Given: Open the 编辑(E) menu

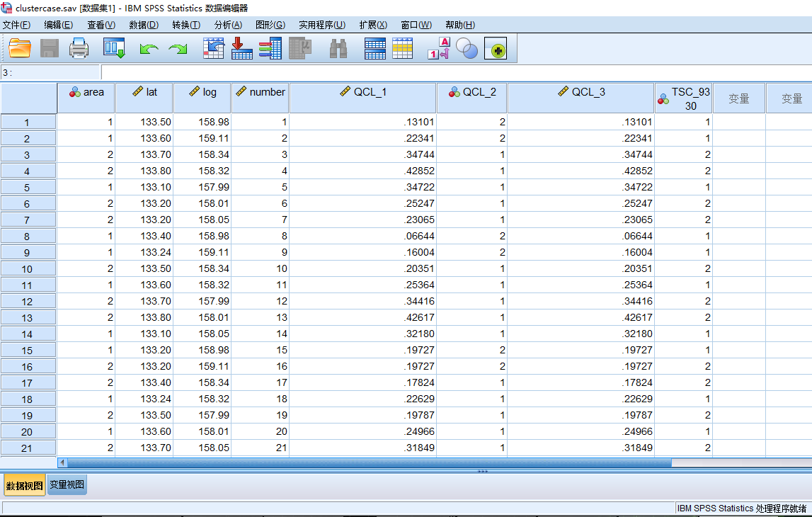Looking at the screenshot, I should pyautogui.click(x=59, y=25).
